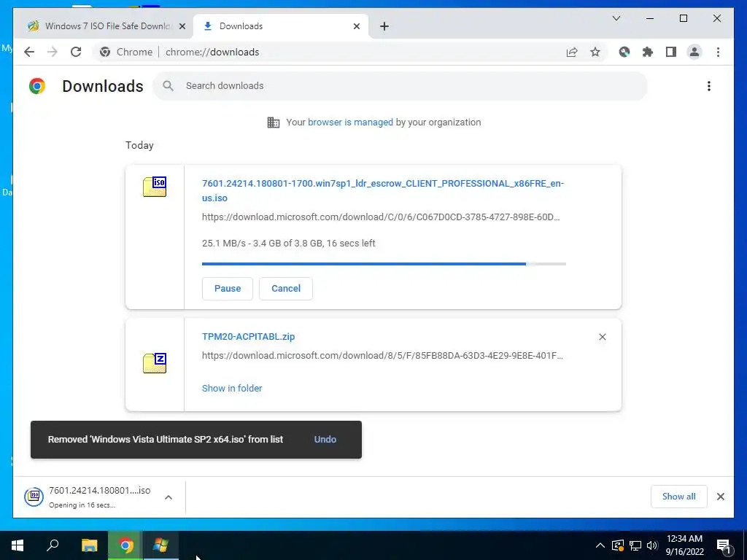The height and width of the screenshot is (560, 747).
Task: Open the profile avatar menu
Action: pos(694,52)
